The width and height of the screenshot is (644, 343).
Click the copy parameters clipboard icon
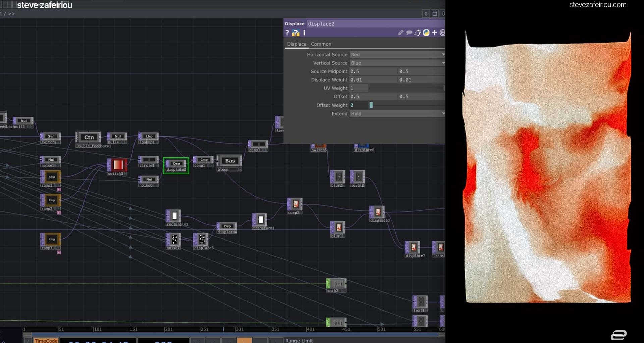pyautogui.click(x=417, y=33)
